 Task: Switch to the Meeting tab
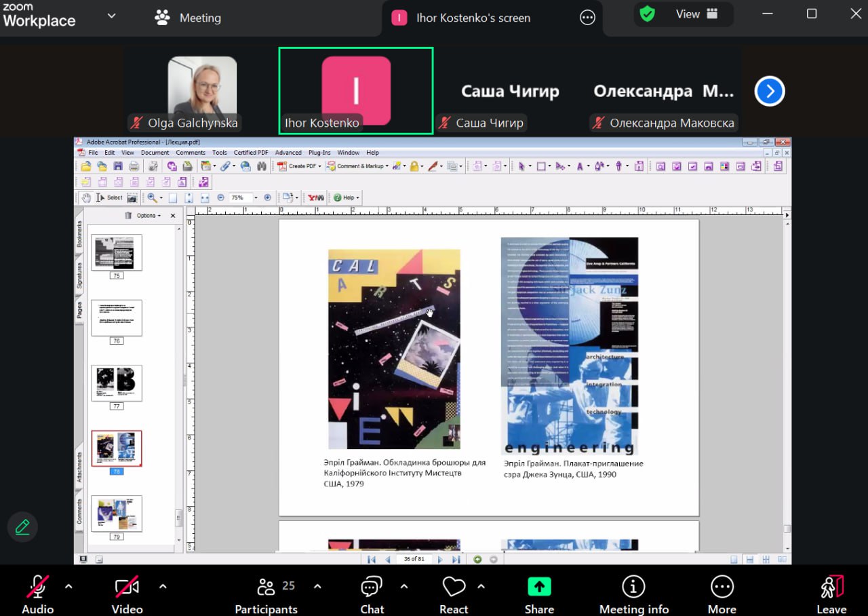click(x=189, y=18)
